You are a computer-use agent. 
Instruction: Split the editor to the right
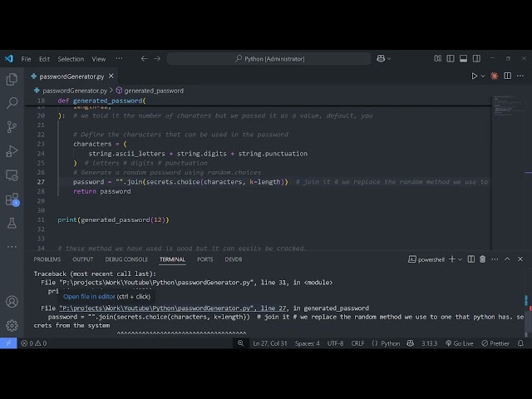508,76
